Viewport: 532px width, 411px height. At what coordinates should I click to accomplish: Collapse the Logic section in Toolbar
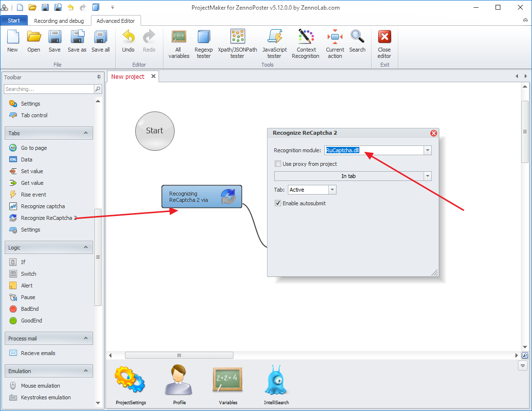click(x=86, y=248)
